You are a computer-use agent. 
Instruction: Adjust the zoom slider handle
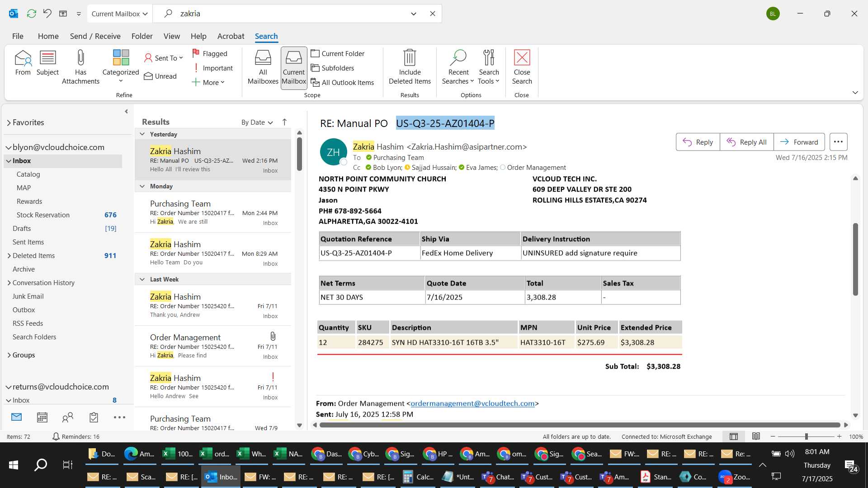tap(806, 436)
